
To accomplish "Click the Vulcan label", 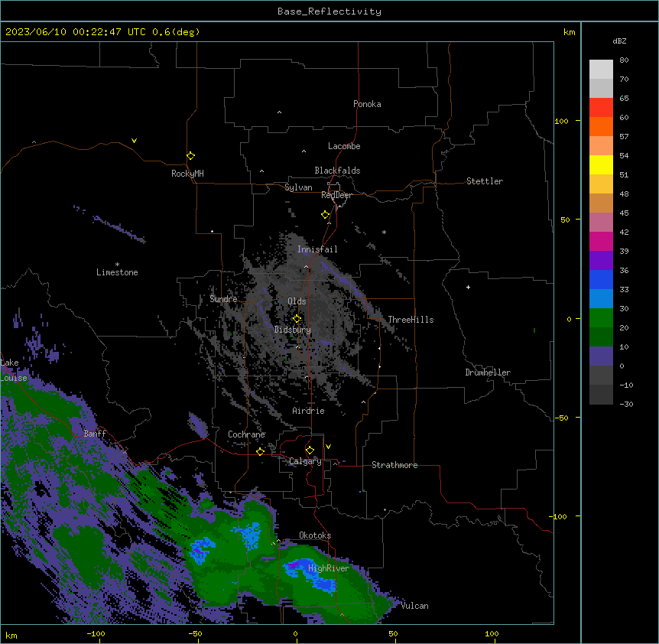I will (x=415, y=606).
